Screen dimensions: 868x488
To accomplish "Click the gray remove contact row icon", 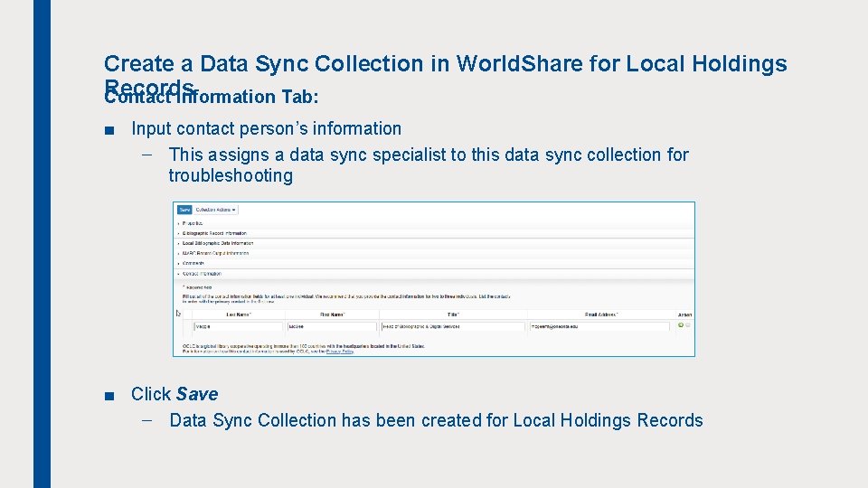I will [x=688, y=325].
